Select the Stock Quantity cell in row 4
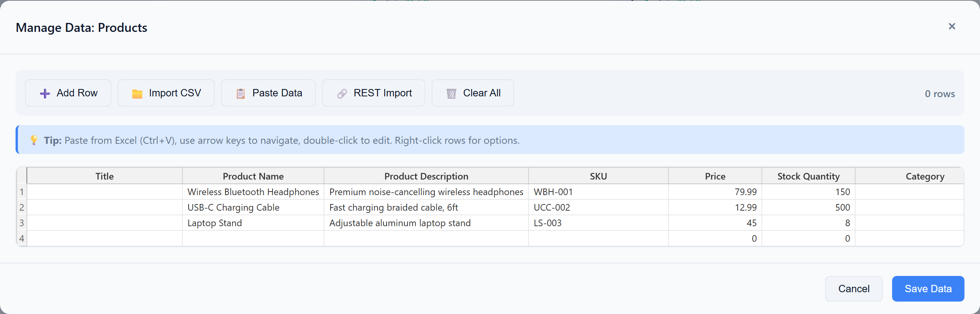 point(808,239)
